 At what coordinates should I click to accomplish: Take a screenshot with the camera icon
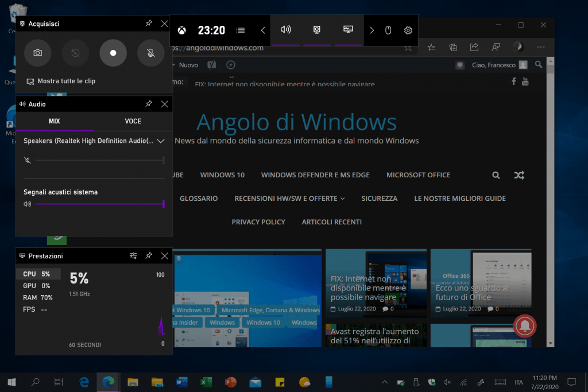click(38, 53)
